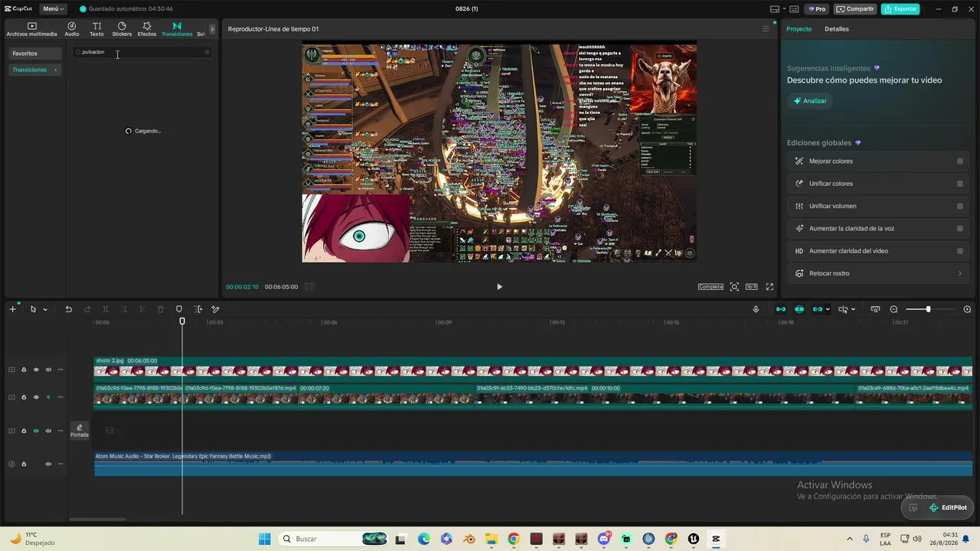
Task: Open more options for shoto 2.jpg track
Action: click(60, 370)
